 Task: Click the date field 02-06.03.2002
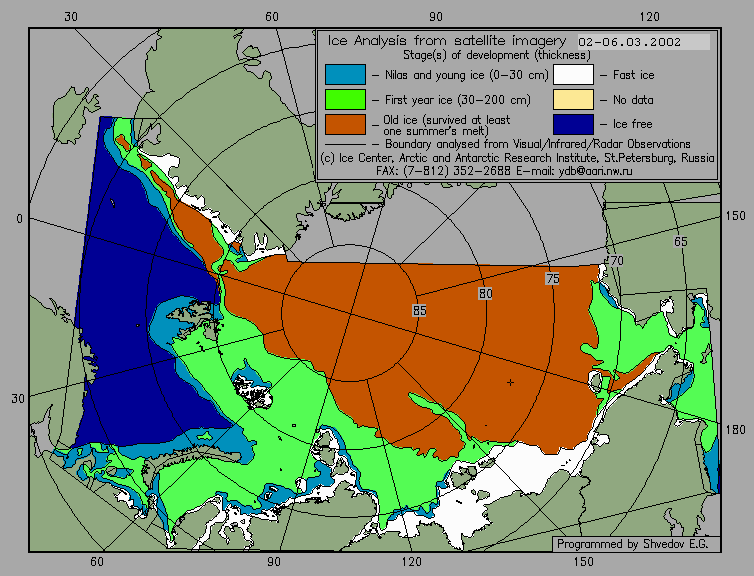[642, 42]
